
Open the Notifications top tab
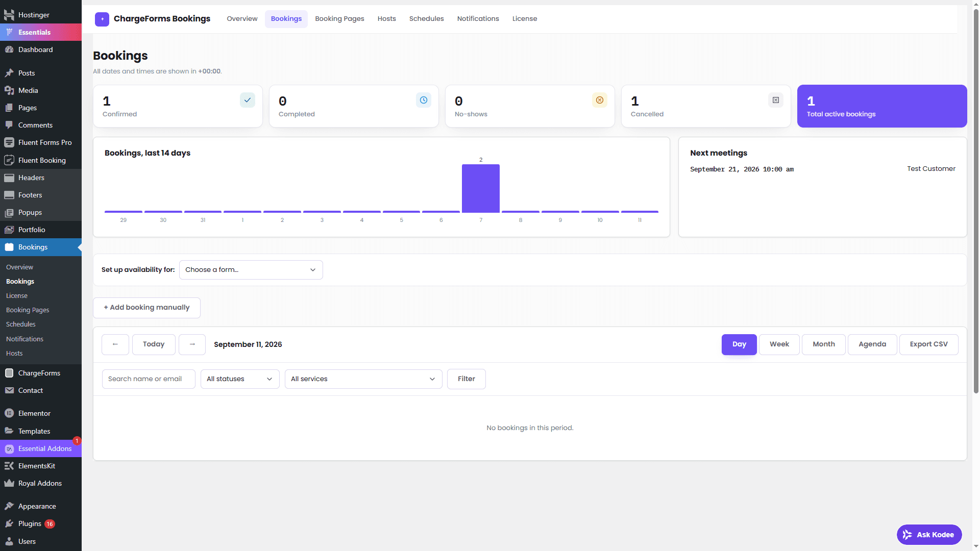(x=478, y=19)
